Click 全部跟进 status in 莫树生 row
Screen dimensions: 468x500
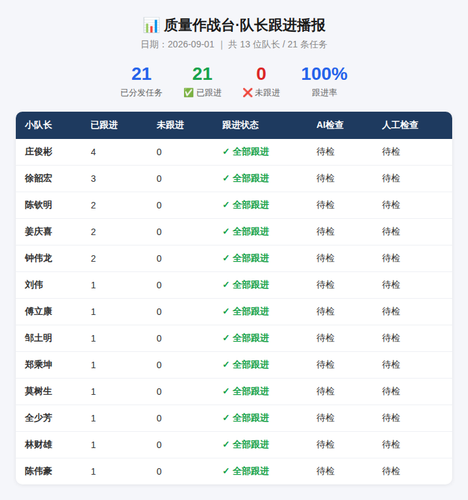246,391
